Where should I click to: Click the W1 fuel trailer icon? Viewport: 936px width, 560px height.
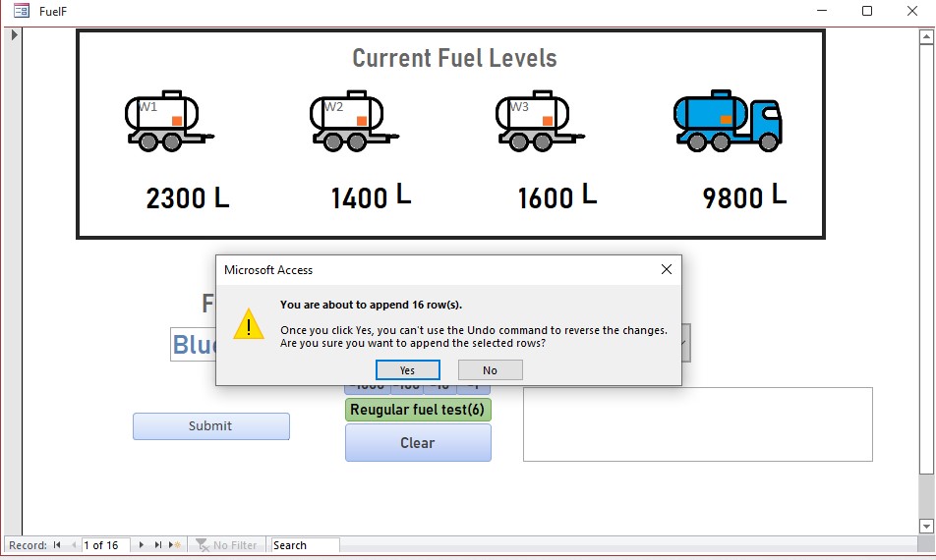(x=169, y=121)
